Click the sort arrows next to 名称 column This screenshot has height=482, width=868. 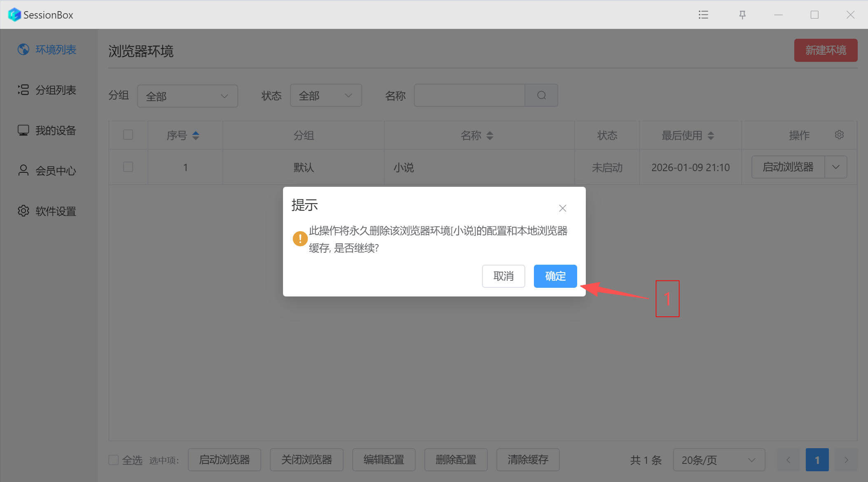coord(489,135)
